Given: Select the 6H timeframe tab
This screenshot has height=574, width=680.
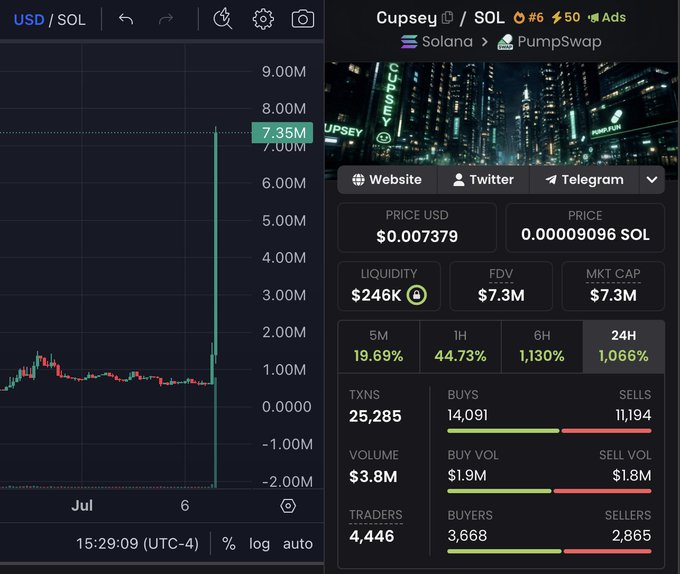Looking at the screenshot, I should pyautogui.click(x=542, y=346).
